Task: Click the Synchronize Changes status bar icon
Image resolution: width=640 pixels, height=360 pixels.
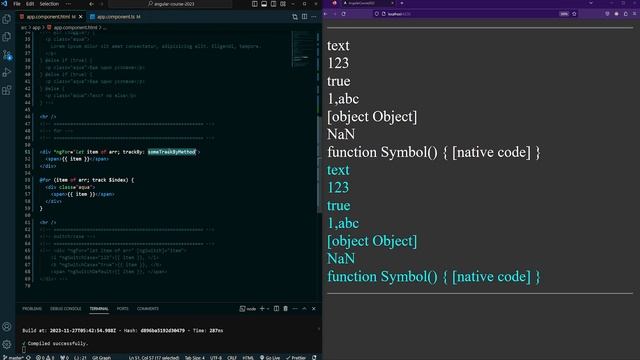Action: (28, 358)
